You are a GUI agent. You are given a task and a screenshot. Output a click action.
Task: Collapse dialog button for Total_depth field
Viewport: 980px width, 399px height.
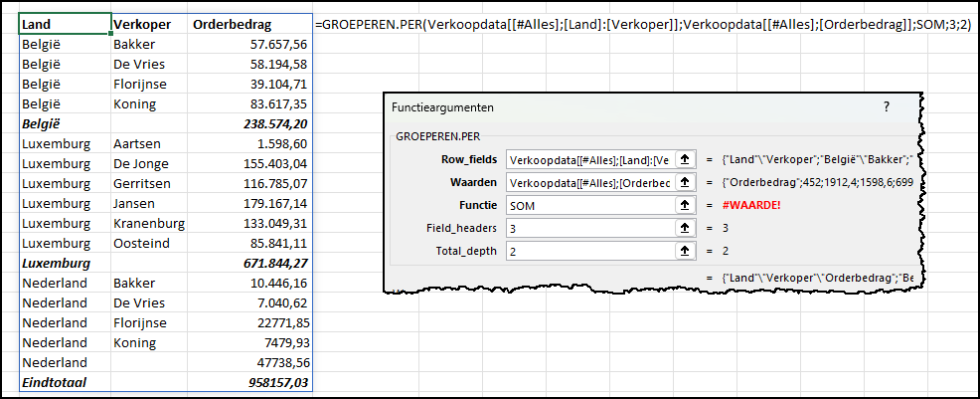click(x=685, y=251)
